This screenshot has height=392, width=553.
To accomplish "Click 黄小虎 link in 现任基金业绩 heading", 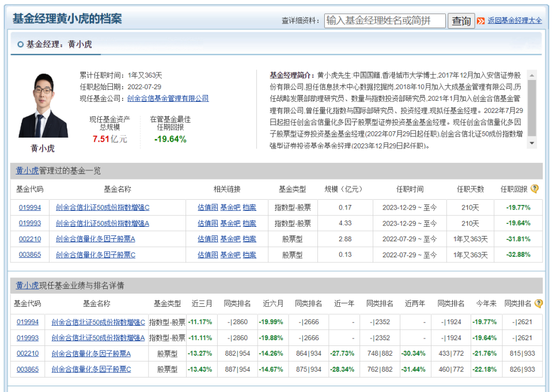I will [x=27, y=285].
